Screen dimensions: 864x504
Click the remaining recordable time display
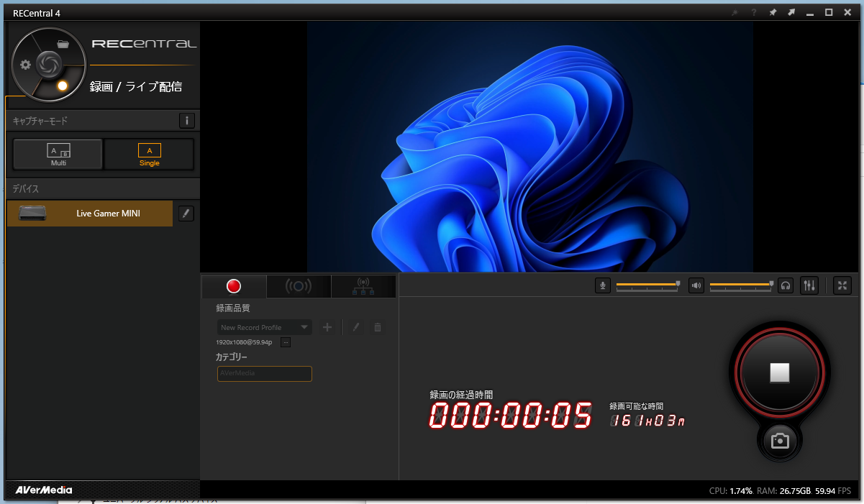coord(647,421)
